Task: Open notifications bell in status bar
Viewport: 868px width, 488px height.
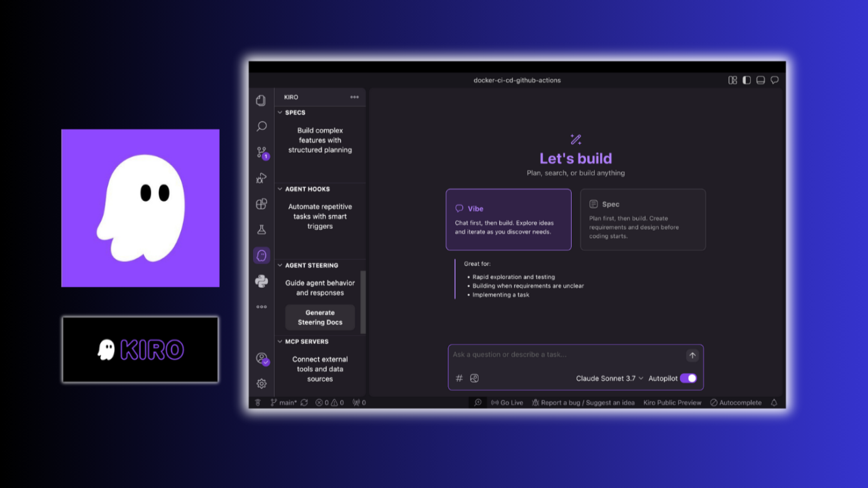Action: pyautogui.click(x=774, y=402)
